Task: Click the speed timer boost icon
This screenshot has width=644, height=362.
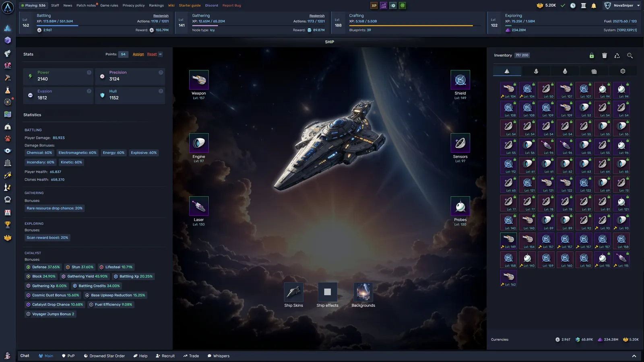Action: tap(393, 6)
